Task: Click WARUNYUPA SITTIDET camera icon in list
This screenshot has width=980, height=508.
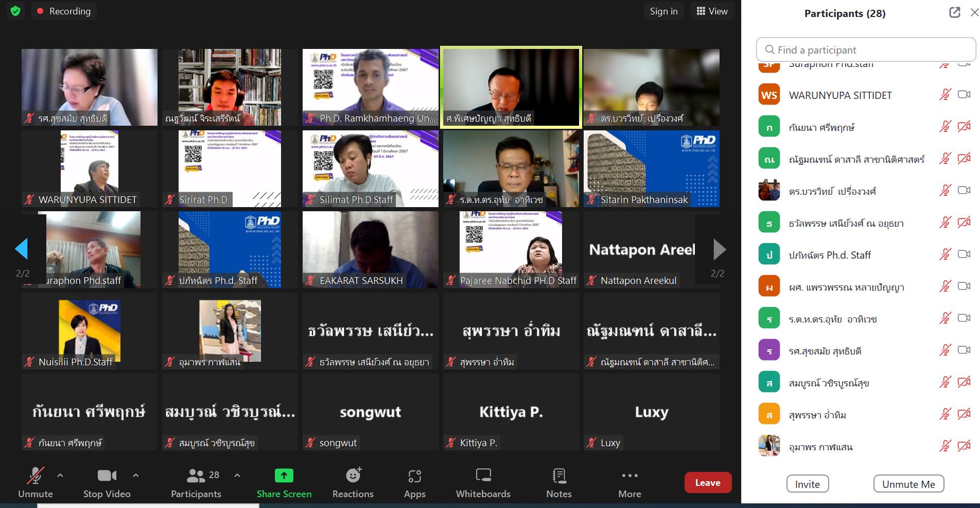Action: (x=964, y=95)
